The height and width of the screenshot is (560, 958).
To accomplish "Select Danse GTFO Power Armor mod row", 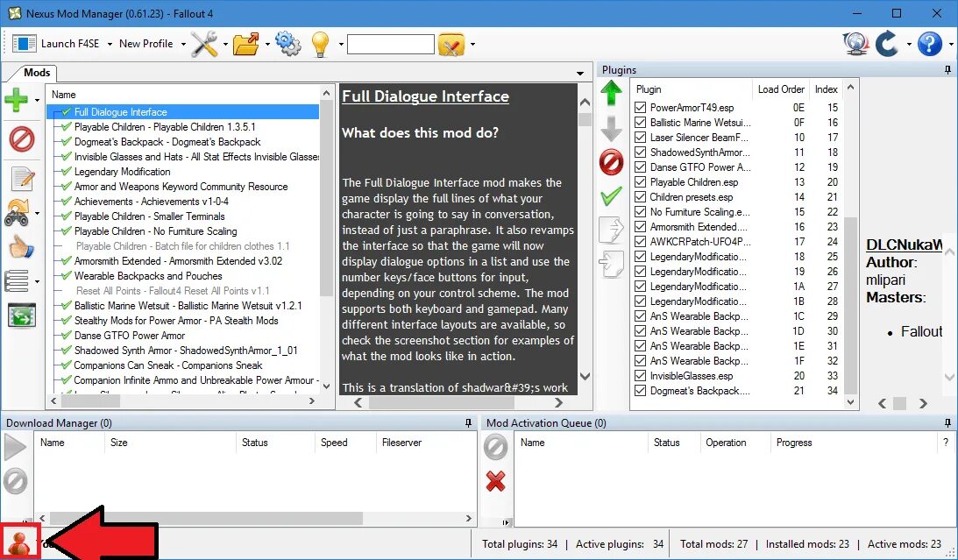I will click(182, 336).
